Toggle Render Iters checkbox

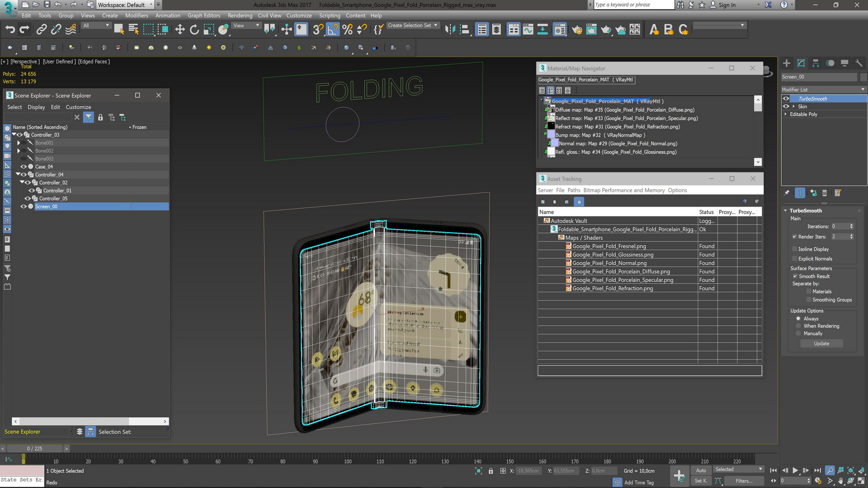click(x=795, y=237)
